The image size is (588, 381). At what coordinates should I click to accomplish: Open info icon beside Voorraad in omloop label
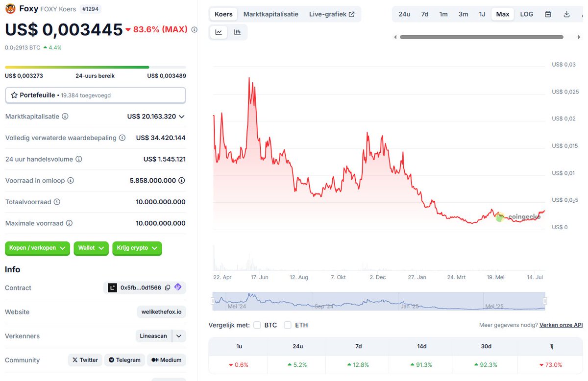pyautogui.click(x=71, y=181)
